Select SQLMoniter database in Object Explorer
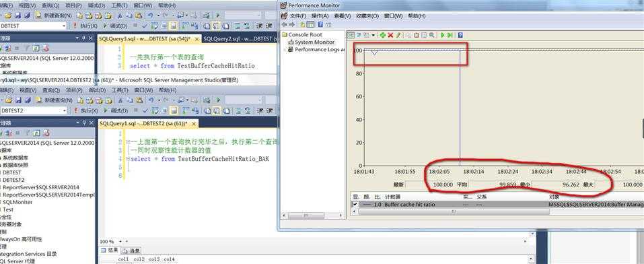 (x=17, y=202)
